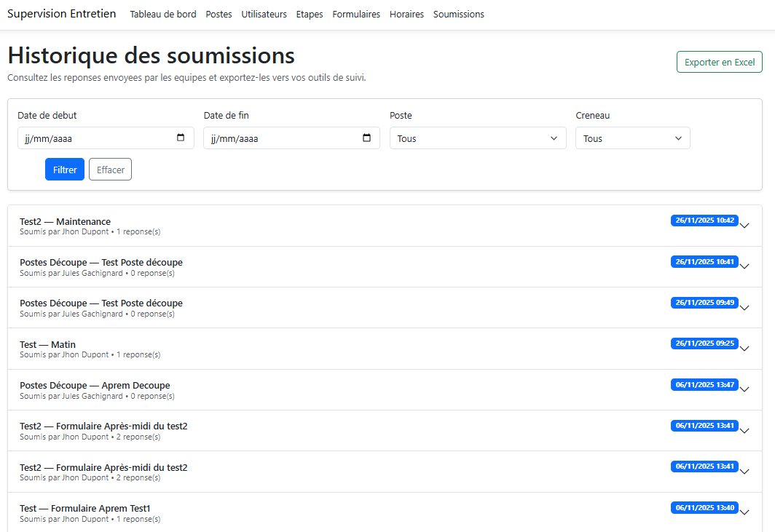Image resolution: width=775 pixels, height=532 pixels.
Task: Expand the Test2 — Maintenance submission chevron
Action: point(744,226)
